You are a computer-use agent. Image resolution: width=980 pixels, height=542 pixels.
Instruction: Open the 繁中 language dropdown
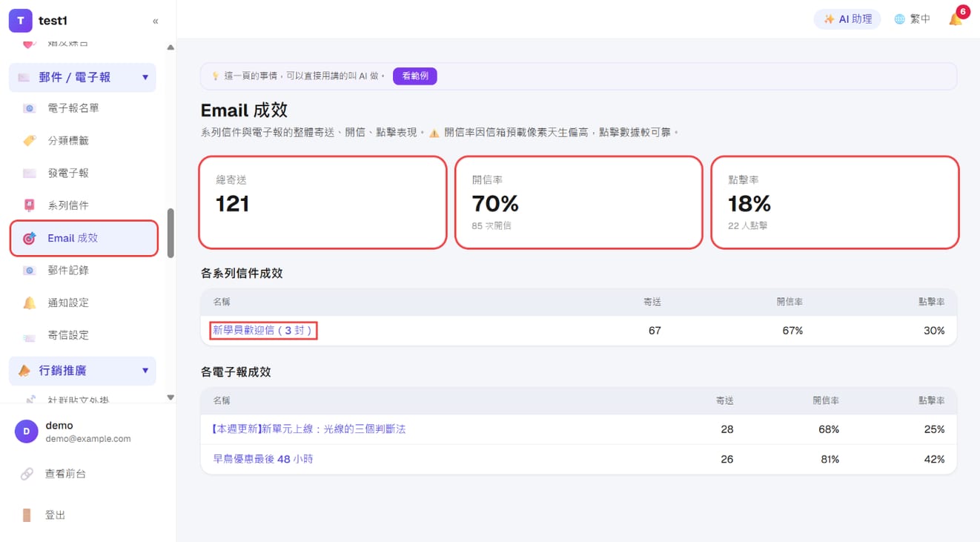[x=912, y=19]
